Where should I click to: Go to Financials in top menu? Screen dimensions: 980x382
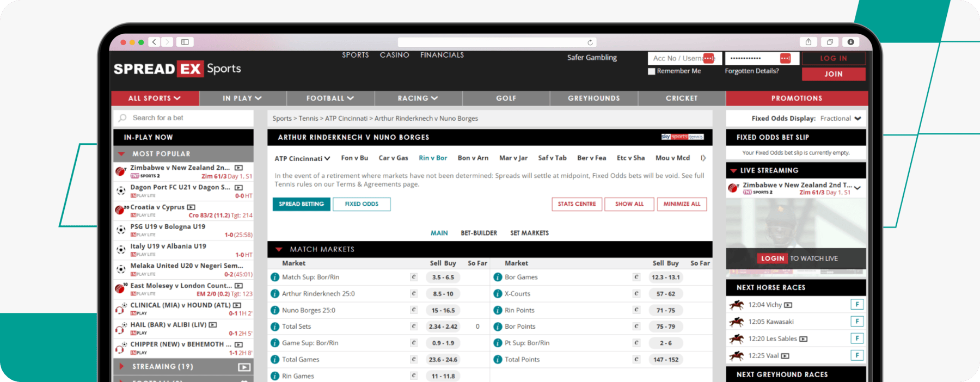pyautogui.click(x=442, y=55)
